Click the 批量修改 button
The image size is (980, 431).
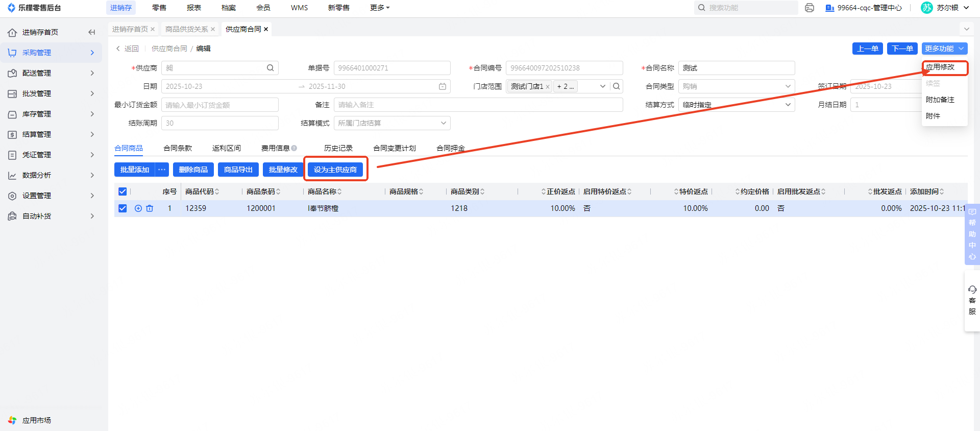point(283,170)
